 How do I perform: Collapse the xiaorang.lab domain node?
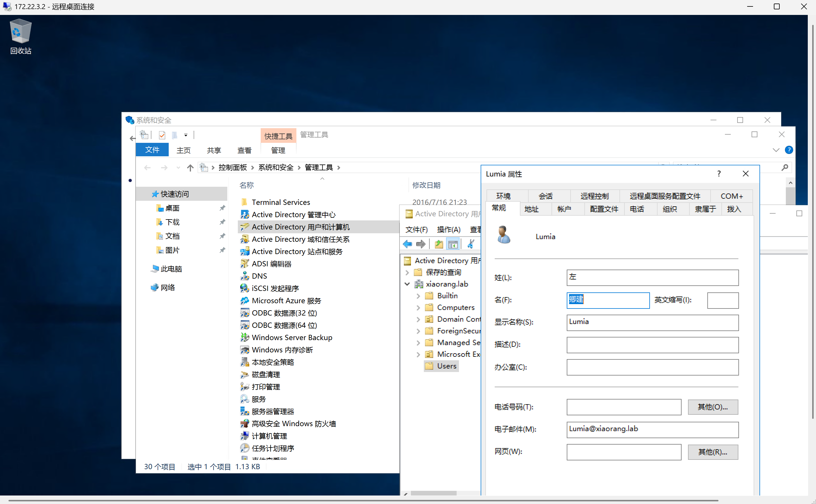coord(407,284)
